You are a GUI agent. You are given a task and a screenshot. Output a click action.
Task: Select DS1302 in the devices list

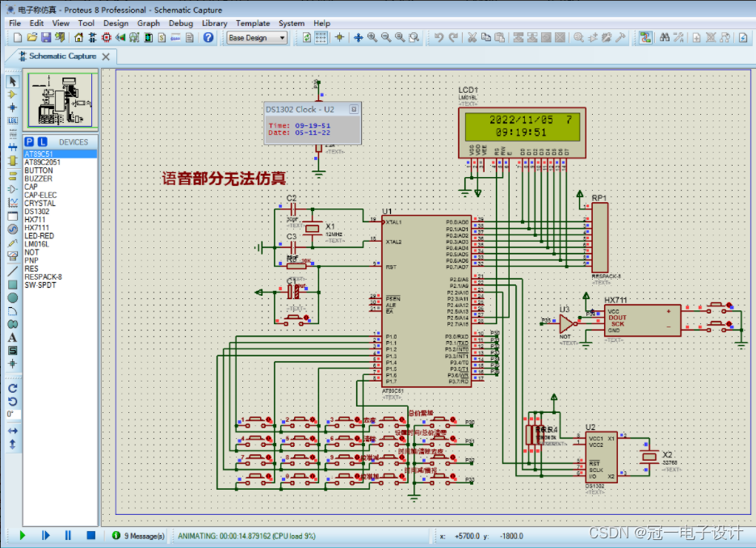(36, 211)
